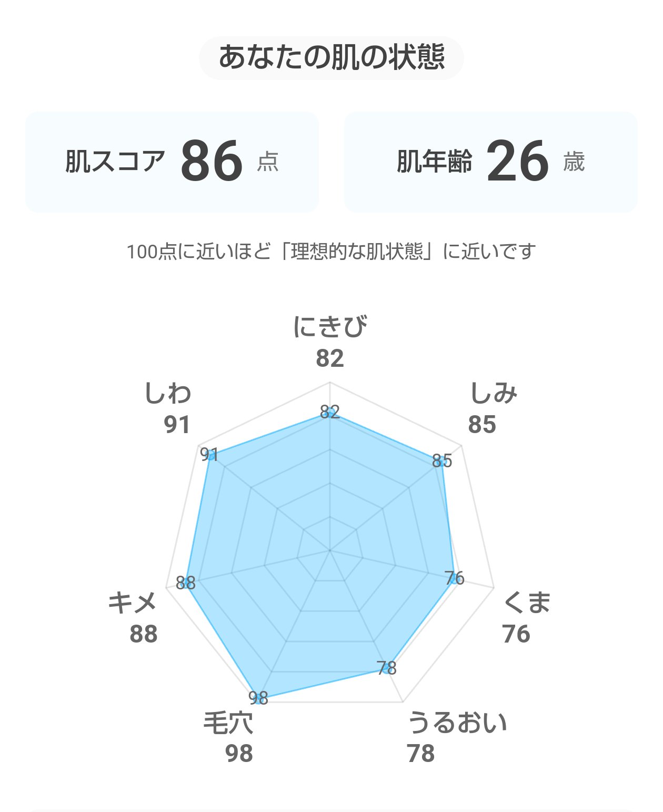Select the くま 76 axis label
Image resolution: width=663 pixels, height=812 pixels.
[x=525, y=618]
